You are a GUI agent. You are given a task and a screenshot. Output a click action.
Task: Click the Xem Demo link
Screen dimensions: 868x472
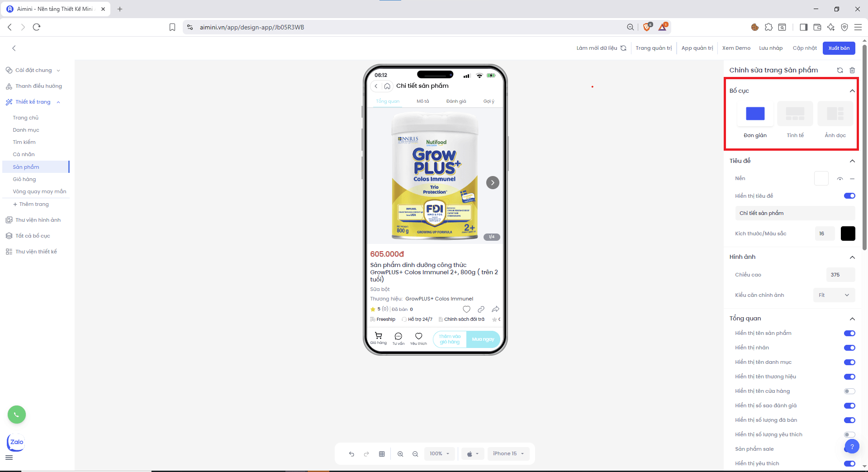(x=736, y=48)
